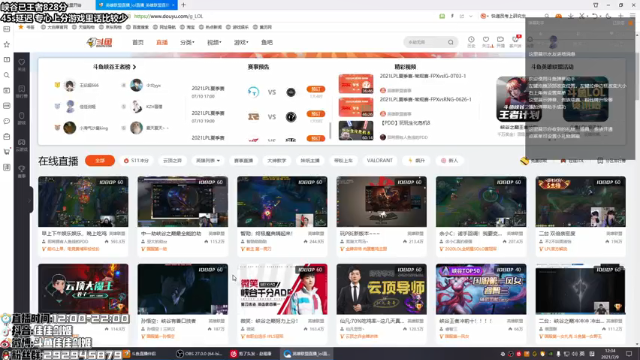The image size is (640, 360).
Task: Click the browser sidebar reading book icon
Action: coord(7,60)
